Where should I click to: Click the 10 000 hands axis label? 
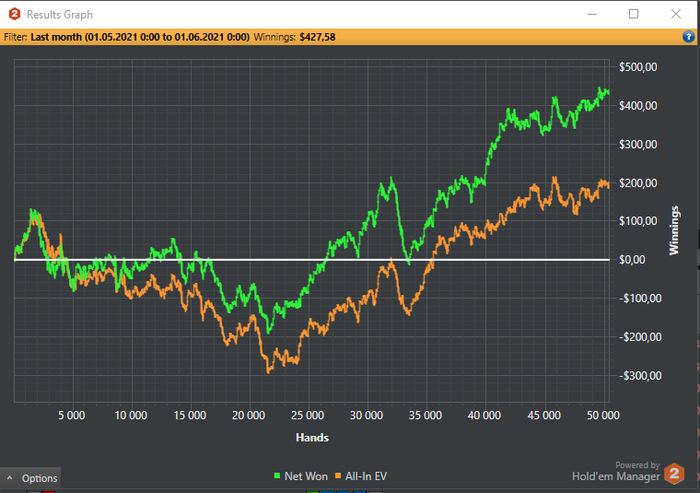(x=131, y=415)
